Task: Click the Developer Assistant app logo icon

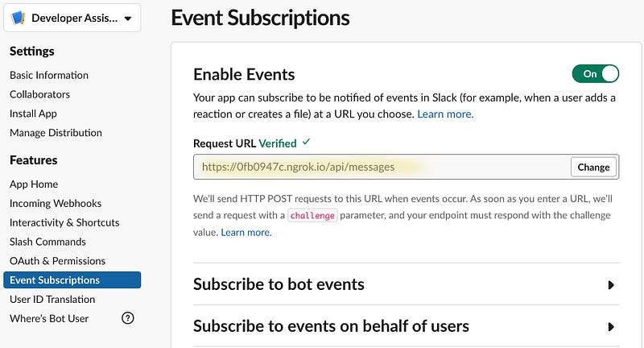Action: point(18,18)
